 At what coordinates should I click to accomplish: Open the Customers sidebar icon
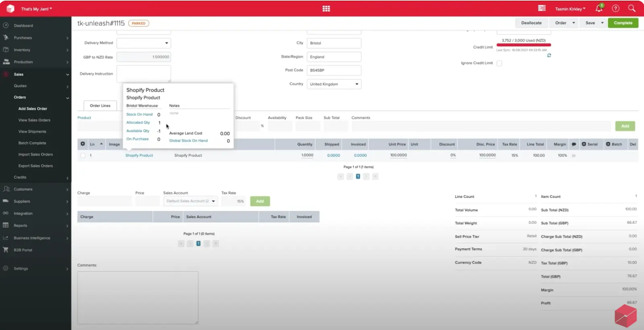tap(6, 189)
